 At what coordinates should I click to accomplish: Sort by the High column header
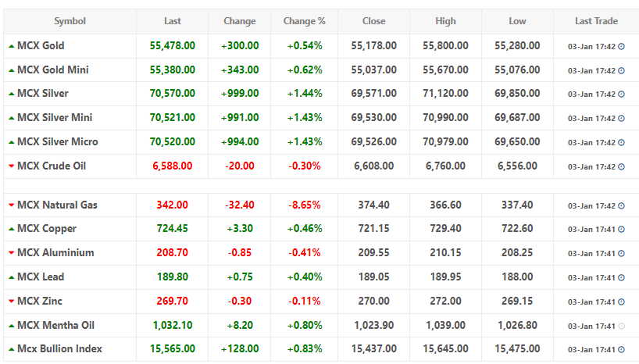[x=445, y=21]
